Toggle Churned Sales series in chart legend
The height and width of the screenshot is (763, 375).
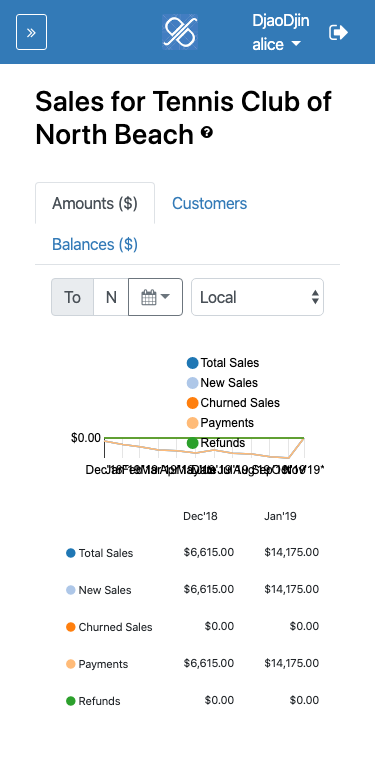pyautogui.click(x=233, y=403)
